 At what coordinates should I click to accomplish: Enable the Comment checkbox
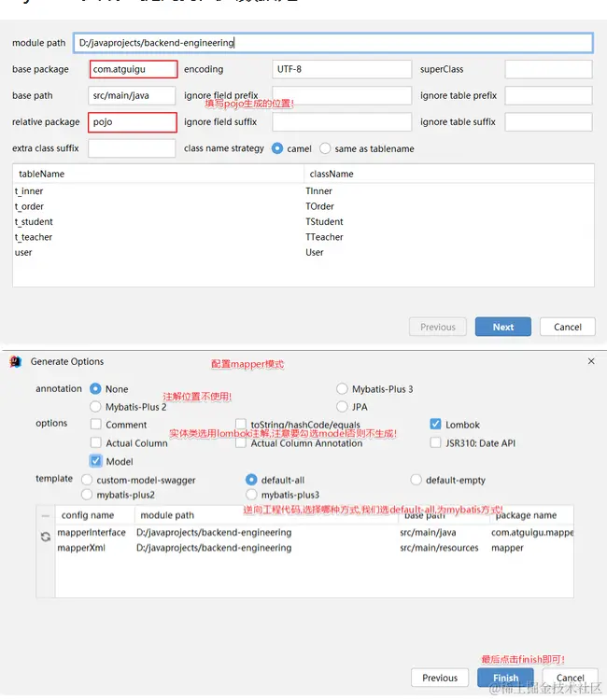click(x=95, y=424)
